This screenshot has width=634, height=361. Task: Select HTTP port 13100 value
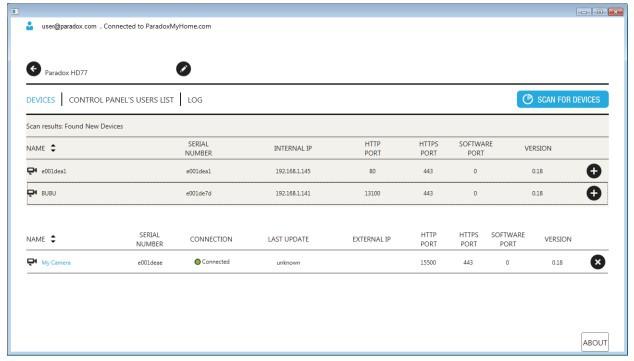pyautogui.click(x=372, y=193)
